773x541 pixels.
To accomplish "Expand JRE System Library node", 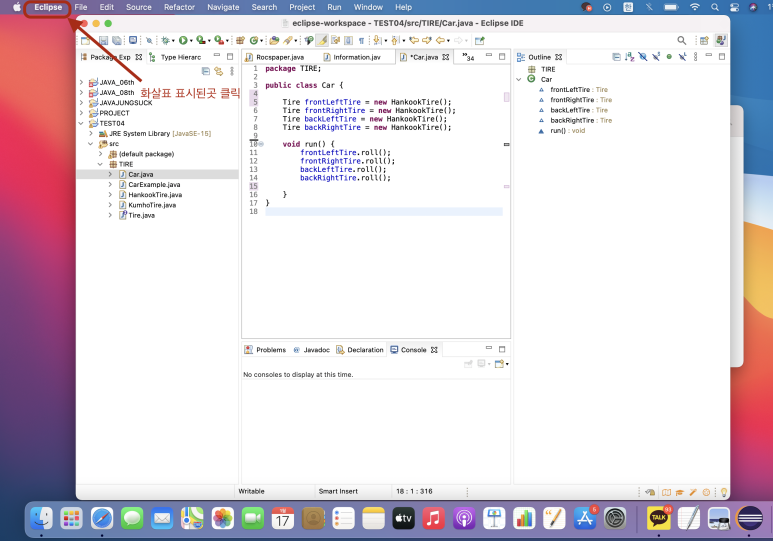I will click(x=91, y=134).
